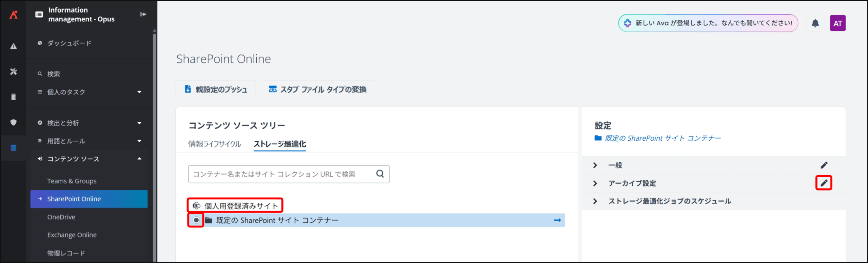Expand the 個人のタスク menu dropdown
The height and width of the screenshot is (263, 868).
(139, 92)
